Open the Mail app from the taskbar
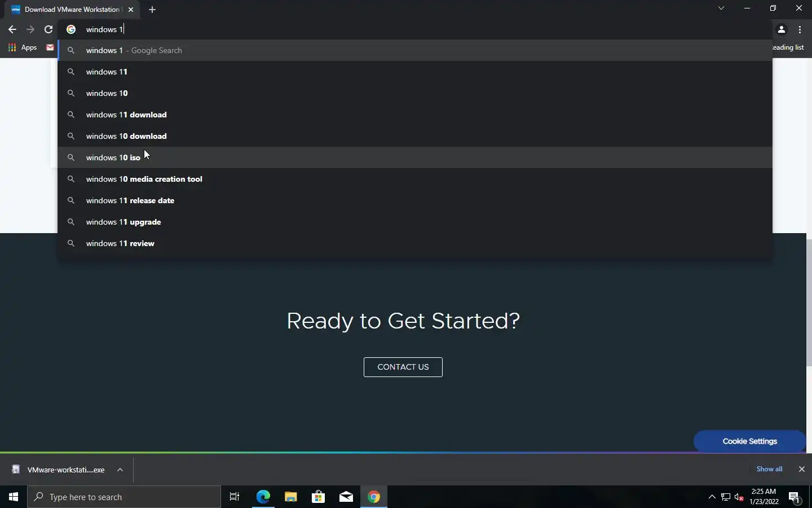Viewport: 812px width, 508px height. click(x=346, y=497)
